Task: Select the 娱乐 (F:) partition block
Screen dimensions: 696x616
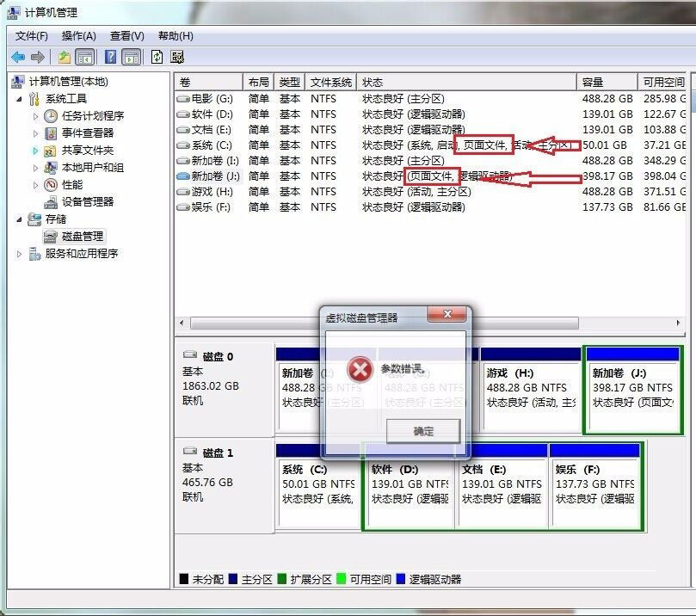Action: tap(594, 486)
